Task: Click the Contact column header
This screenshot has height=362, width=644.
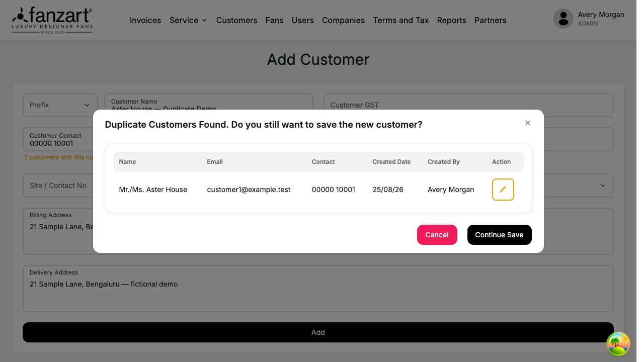Action: point(324,162)
